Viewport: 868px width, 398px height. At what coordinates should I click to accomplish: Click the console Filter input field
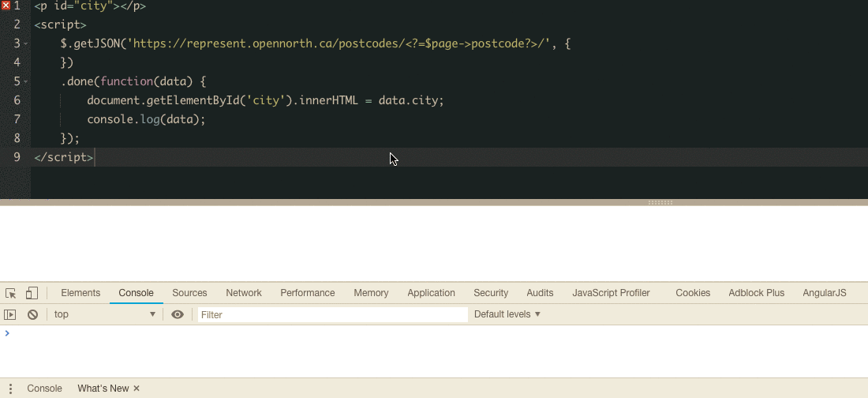[x=332, y=314]
